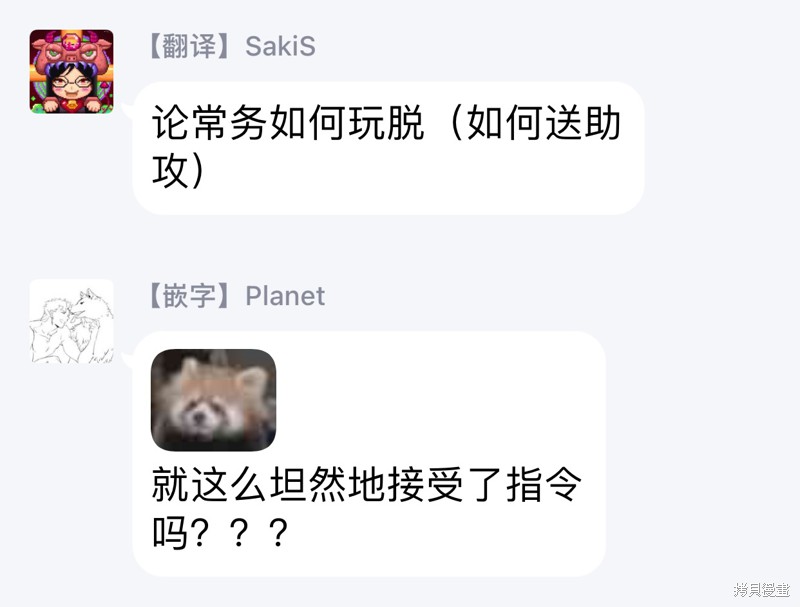Image resolution: width=800 pixels, height=607 pixels.
Task: Click empty space right of panda thumbnail
Action: [439, 400]
